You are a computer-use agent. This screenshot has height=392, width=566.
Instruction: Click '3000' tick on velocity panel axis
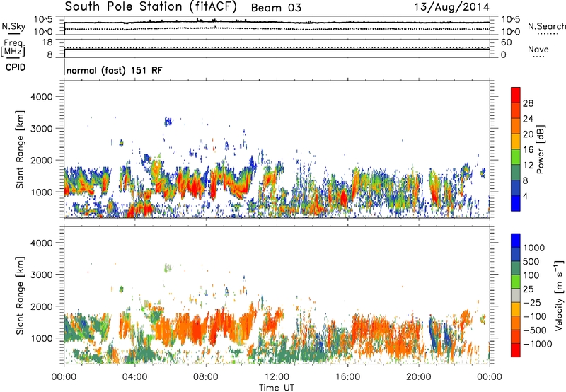click(x=42, y=275)
